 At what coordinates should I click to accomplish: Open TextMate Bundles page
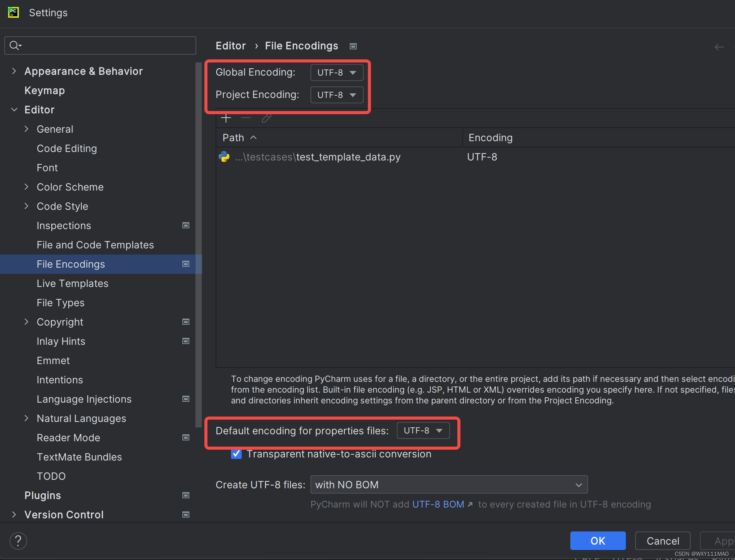click(79, 457)
